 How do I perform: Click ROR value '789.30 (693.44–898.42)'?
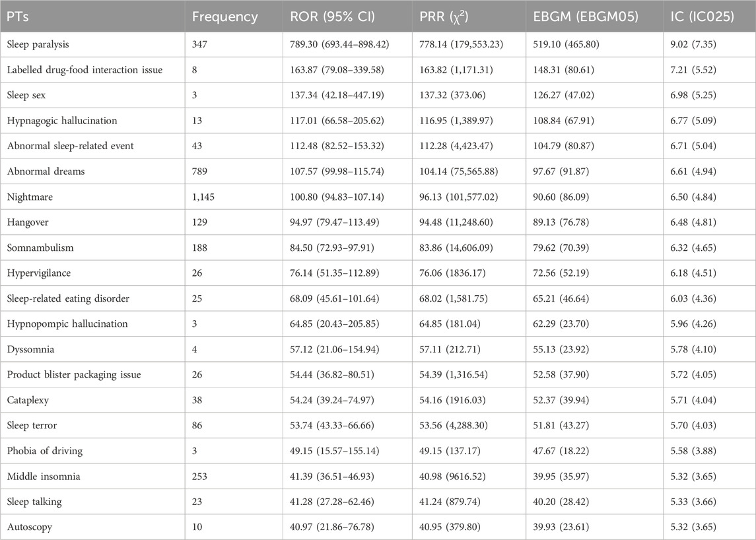[339, 44]
